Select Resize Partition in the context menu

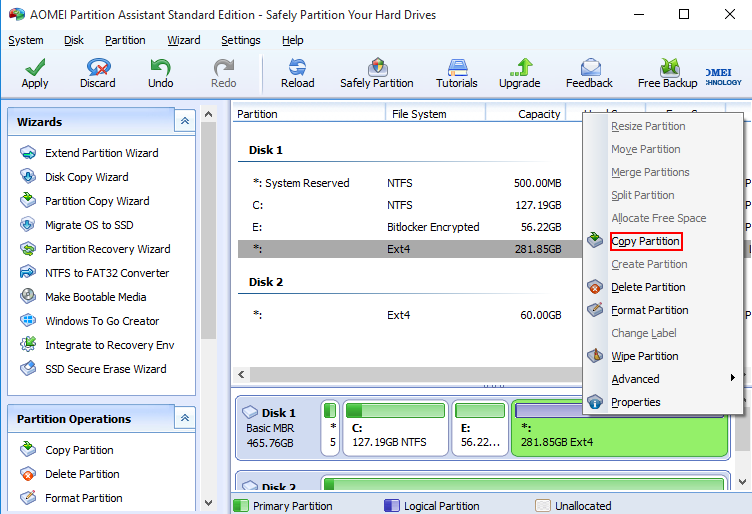pos(648,126)
